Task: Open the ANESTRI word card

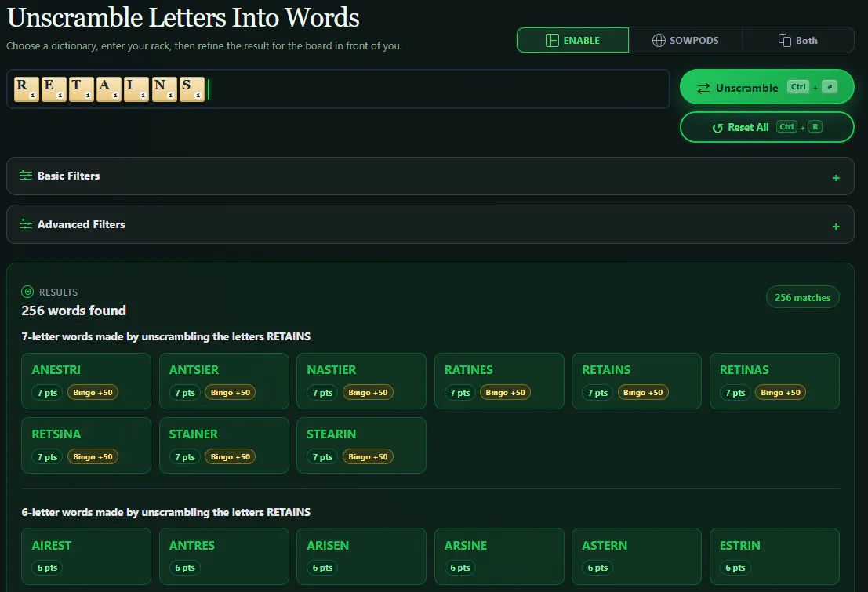Action: point(86,381)
